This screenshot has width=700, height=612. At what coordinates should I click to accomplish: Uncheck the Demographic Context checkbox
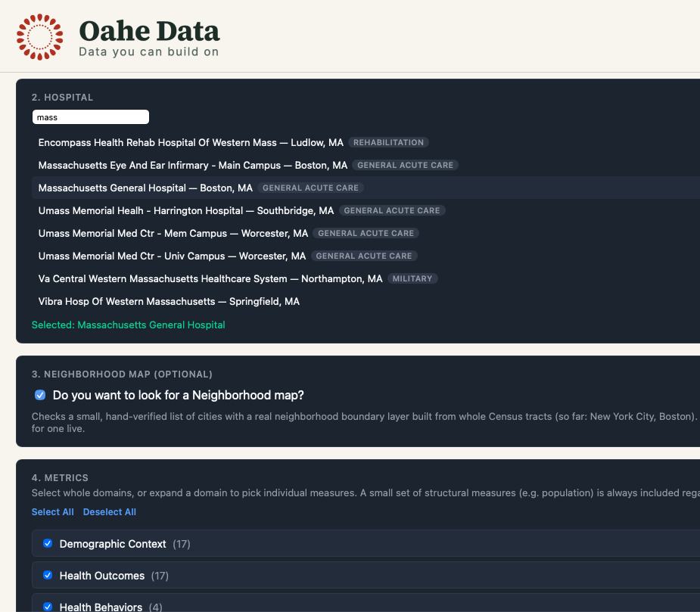[48, 543]
